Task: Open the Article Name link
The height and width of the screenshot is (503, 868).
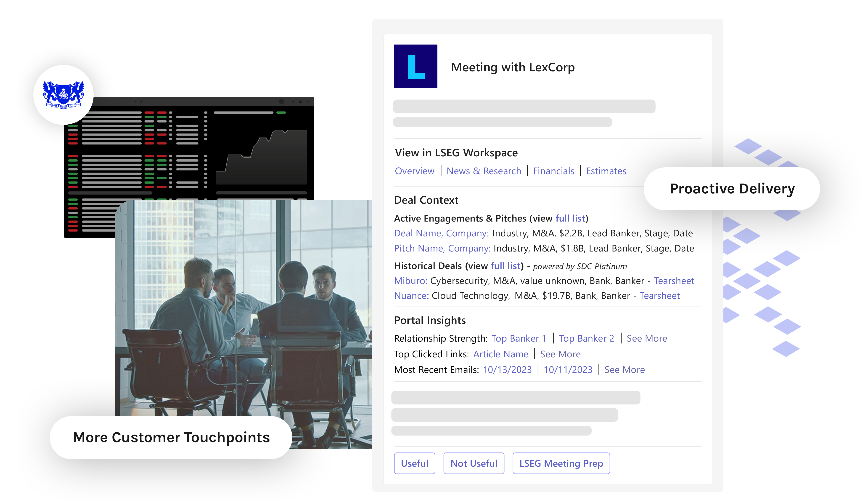Action: pos(500,354)
